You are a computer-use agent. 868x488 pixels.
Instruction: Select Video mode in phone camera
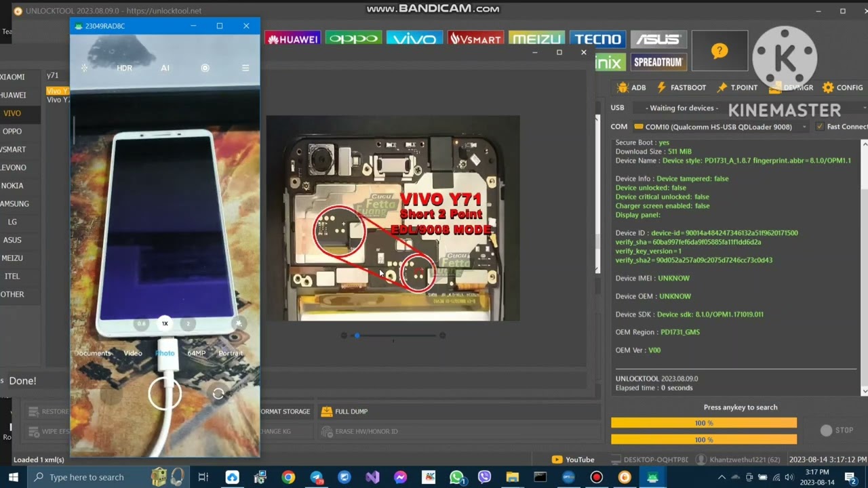[133, 353]
